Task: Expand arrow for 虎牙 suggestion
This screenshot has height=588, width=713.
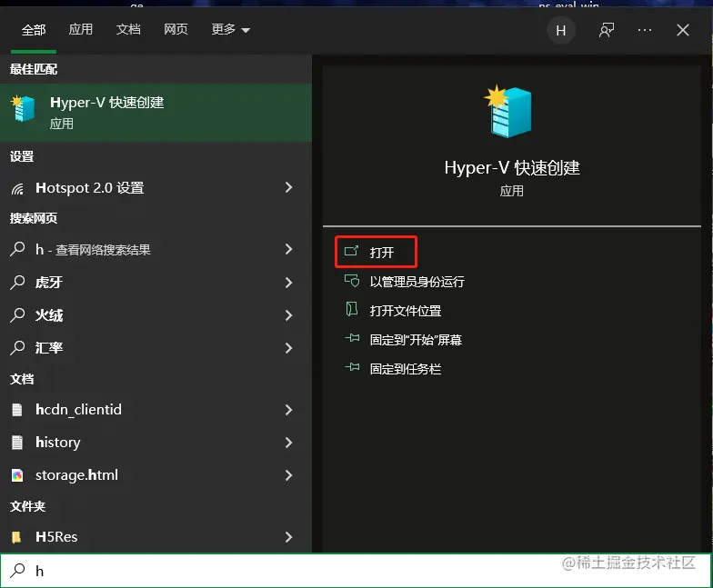Action: pyautogui.click(x=289, y=283)
